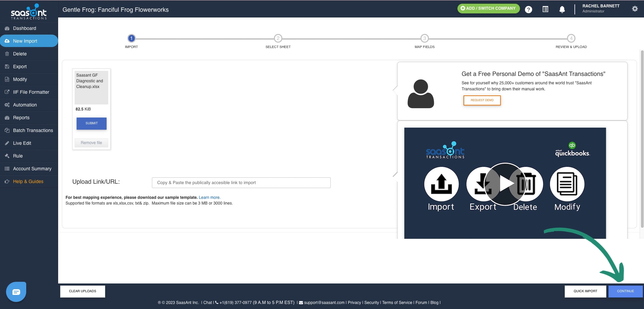644x309 pixels.
Task: Click the QuickBooks logo in video
Action: coord(572,149)
